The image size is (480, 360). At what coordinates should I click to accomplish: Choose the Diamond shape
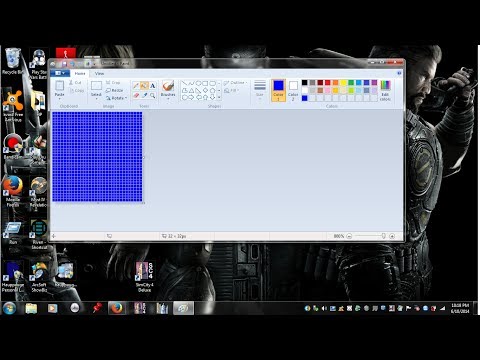(x=205, y=90)
